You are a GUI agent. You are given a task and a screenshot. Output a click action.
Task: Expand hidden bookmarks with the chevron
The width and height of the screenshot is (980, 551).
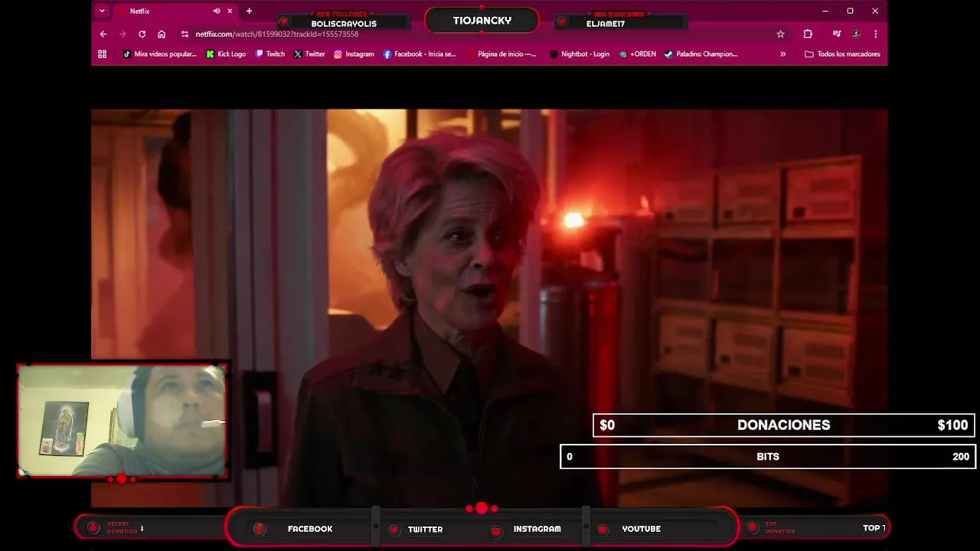point(782,54)
